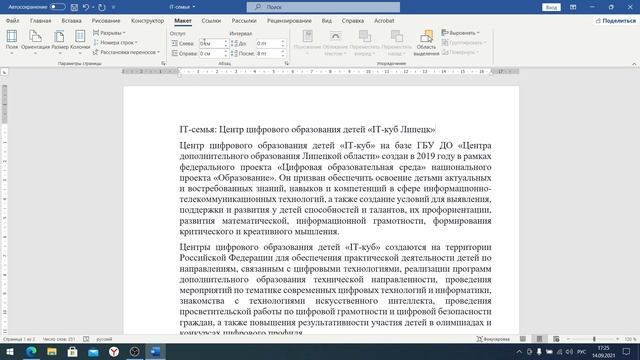The image size is (640, 360).
Task: Open the Колонки columns menu
Action: click(80, 42)
